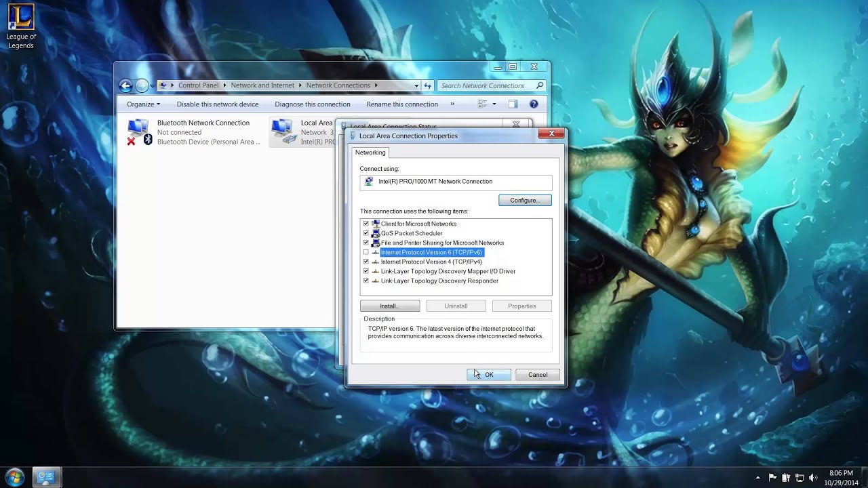Click Diagnose this connection

pos(313,104)
